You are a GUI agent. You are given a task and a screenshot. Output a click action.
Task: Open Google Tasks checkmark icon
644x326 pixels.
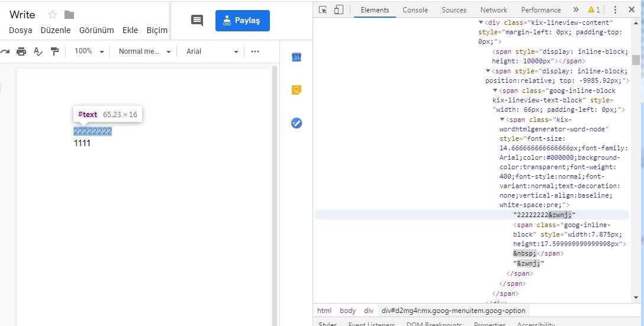(x=297, y=122)
